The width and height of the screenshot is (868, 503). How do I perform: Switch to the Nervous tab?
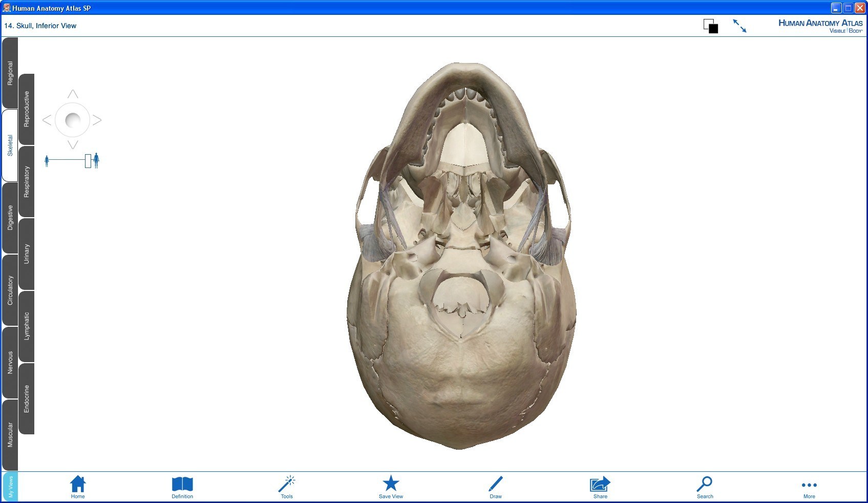pyautogui.click(x=10, y=363)
